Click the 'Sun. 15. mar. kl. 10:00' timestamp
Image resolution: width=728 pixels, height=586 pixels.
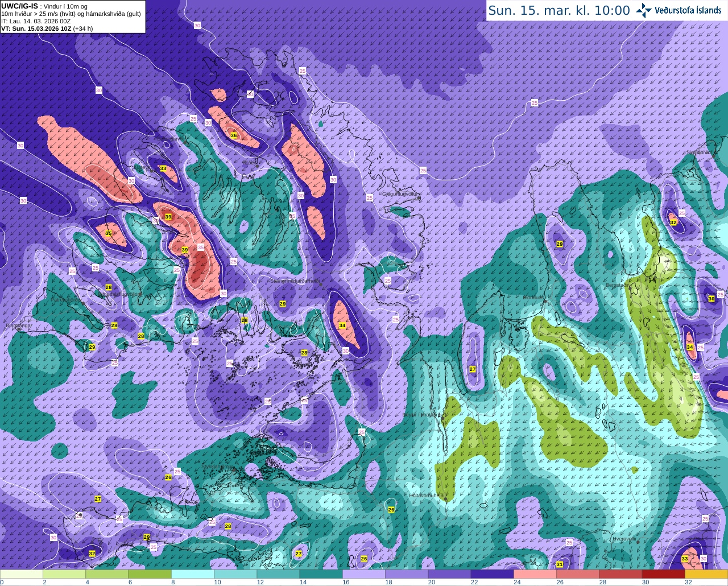[559, 10]
